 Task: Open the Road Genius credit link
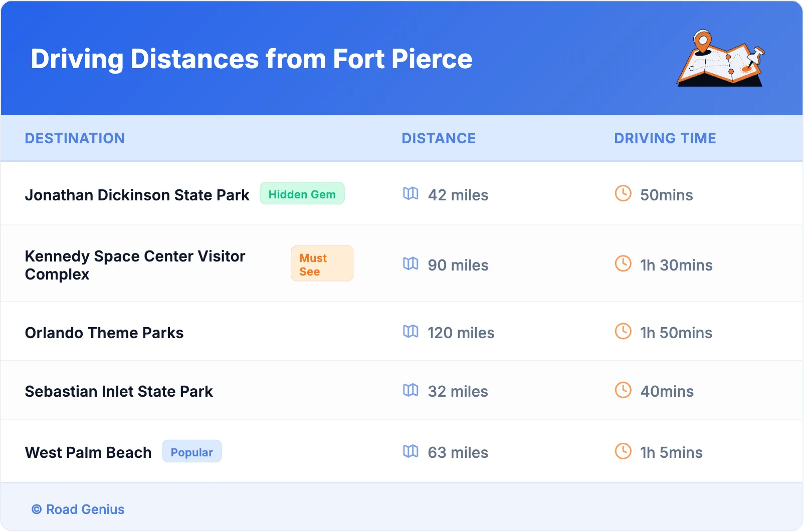(78, 509)
